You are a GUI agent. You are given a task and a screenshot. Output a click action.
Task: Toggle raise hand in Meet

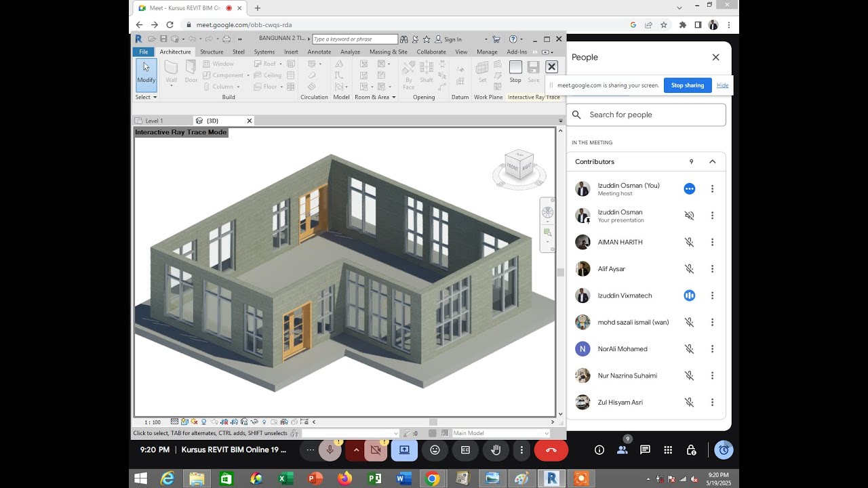coord(496,449)
